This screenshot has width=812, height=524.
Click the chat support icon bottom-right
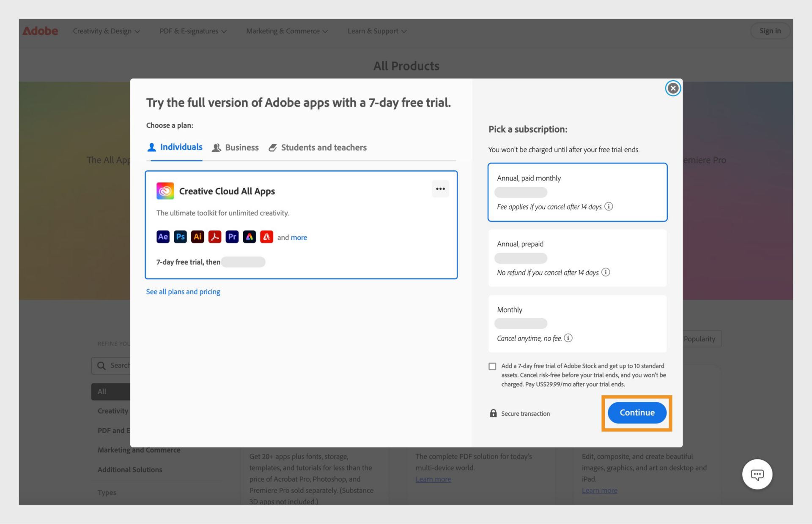[757, 474]
